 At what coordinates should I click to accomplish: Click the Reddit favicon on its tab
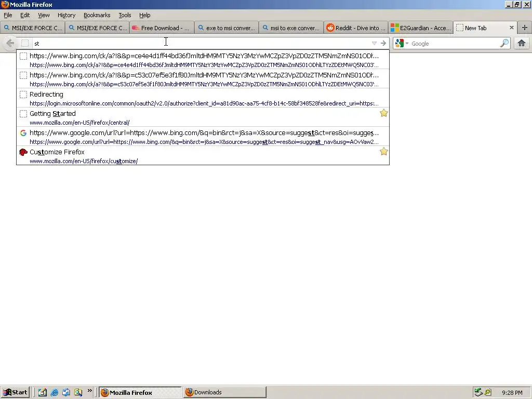click(330, 28)
